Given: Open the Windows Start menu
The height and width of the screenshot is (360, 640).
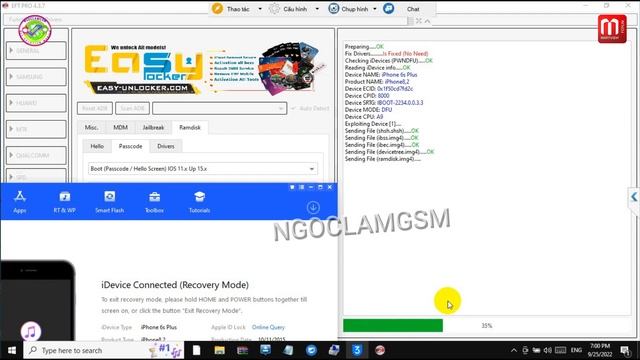Looking at the screenshot, I should [x=11, y=350].
